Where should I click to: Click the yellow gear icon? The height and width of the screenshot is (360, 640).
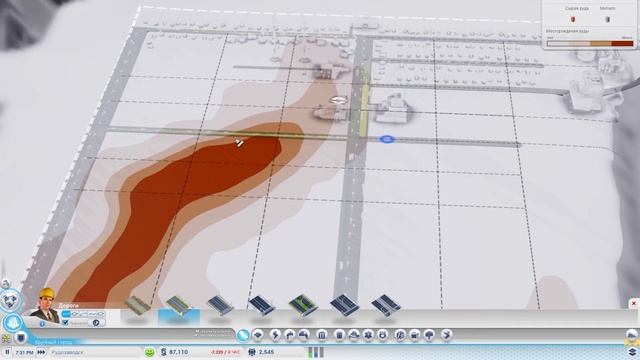(x=5, y=338)
